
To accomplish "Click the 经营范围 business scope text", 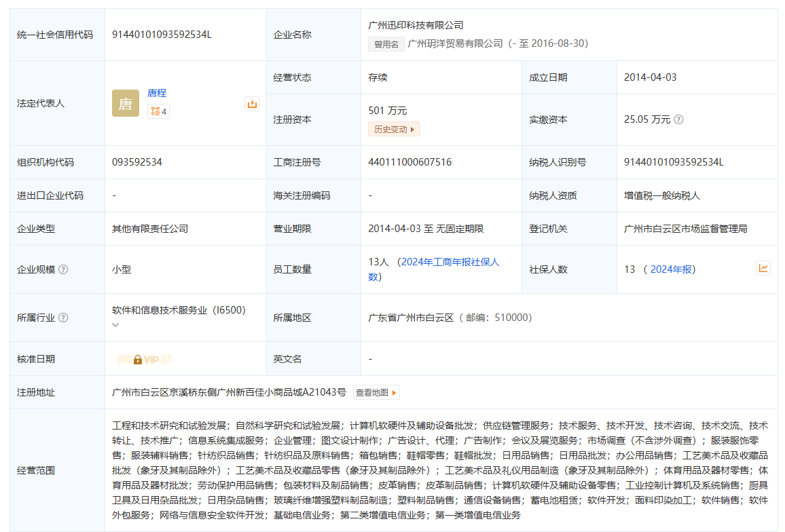I will tap(440, 470).
